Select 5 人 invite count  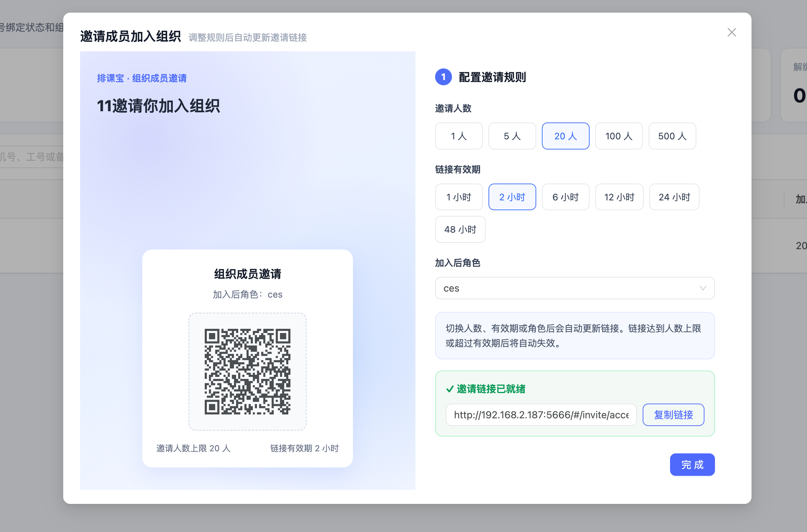[x=512, y=136]
